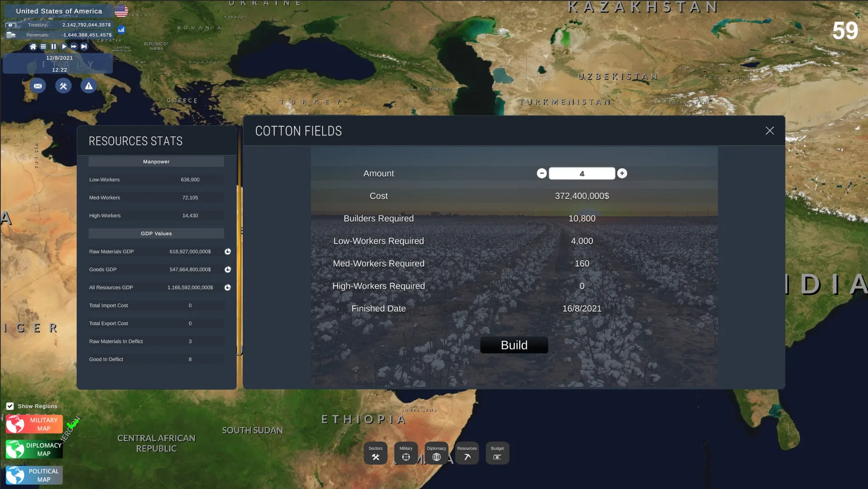Screen dimensions: 868x489
Task: Open the hammer and wrench construction icon
Action: click(x=63, y=86)
